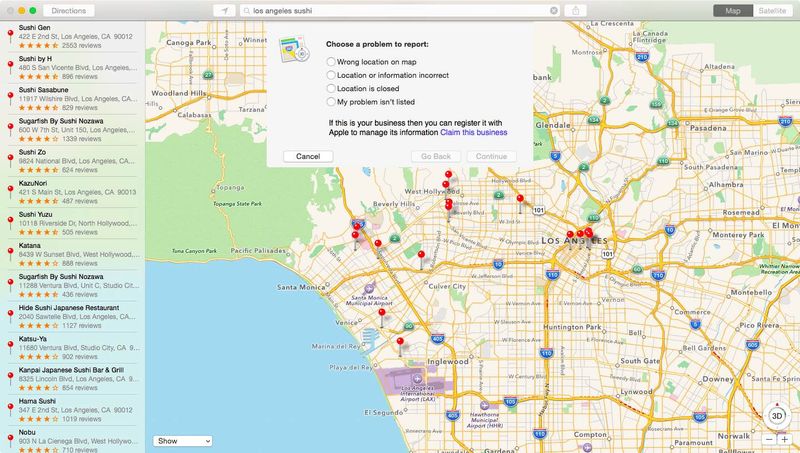Click the red pin beside Kanpai Japanese Sushi Bar

10,378
